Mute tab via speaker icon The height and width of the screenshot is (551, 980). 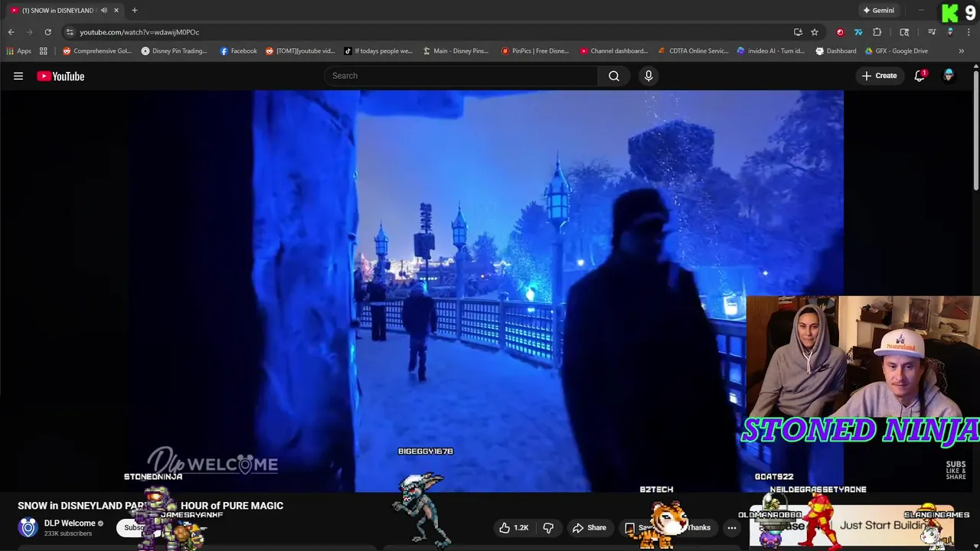(x=104, y=11)
